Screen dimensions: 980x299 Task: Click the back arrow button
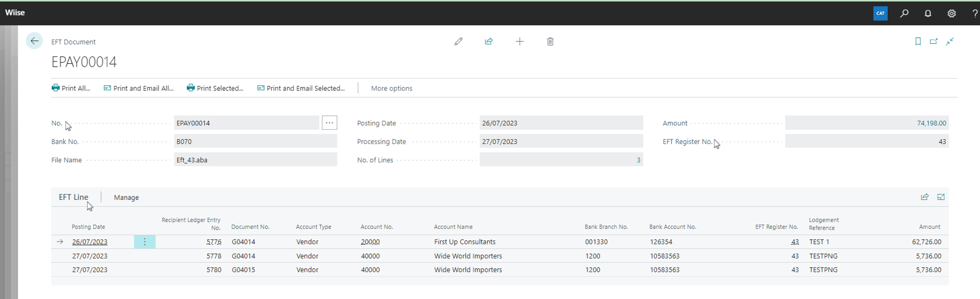point(34,41)
